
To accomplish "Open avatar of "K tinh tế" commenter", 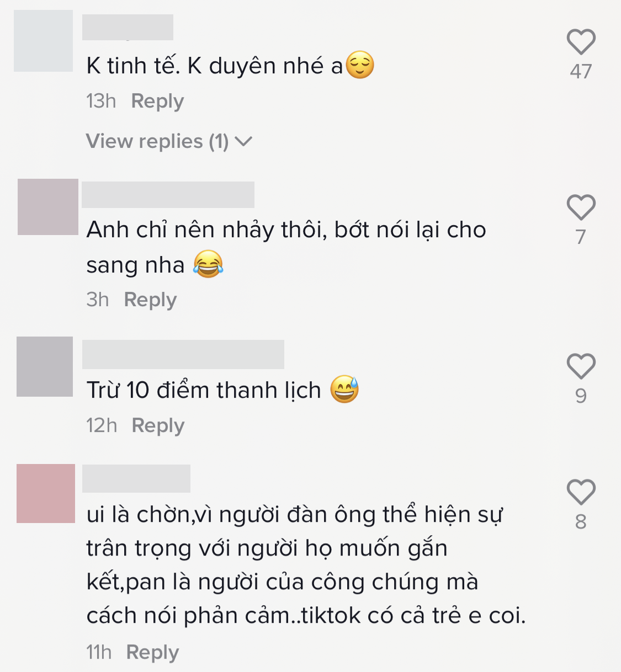I will [x=43, y=41].
